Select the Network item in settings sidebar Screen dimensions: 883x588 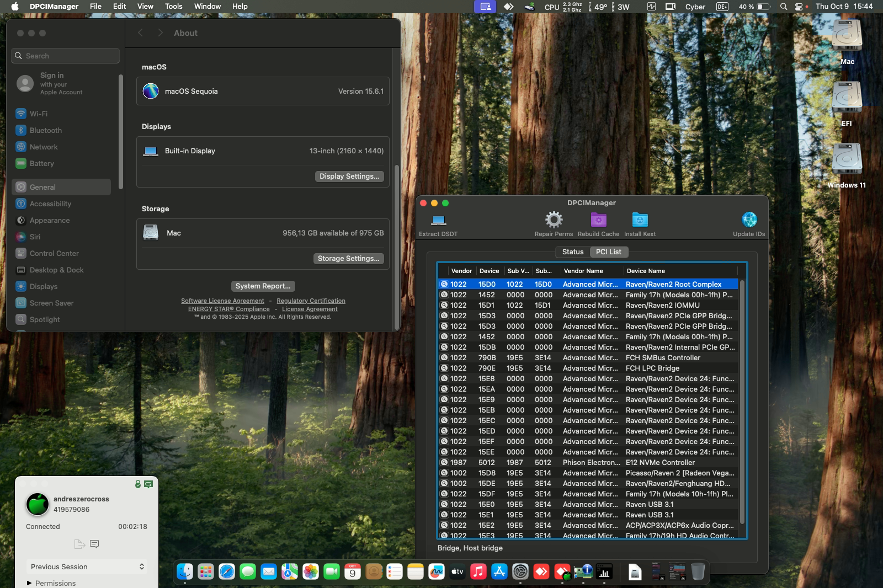[x=61, y=147]
